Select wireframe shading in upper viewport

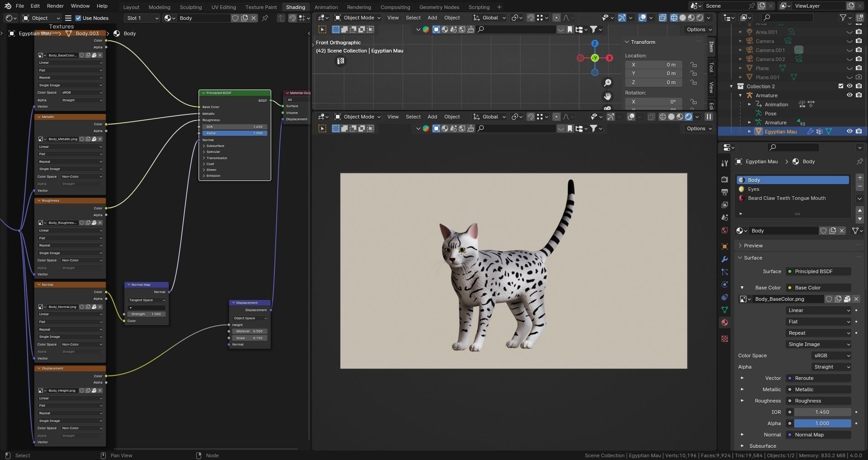(674, 18)
